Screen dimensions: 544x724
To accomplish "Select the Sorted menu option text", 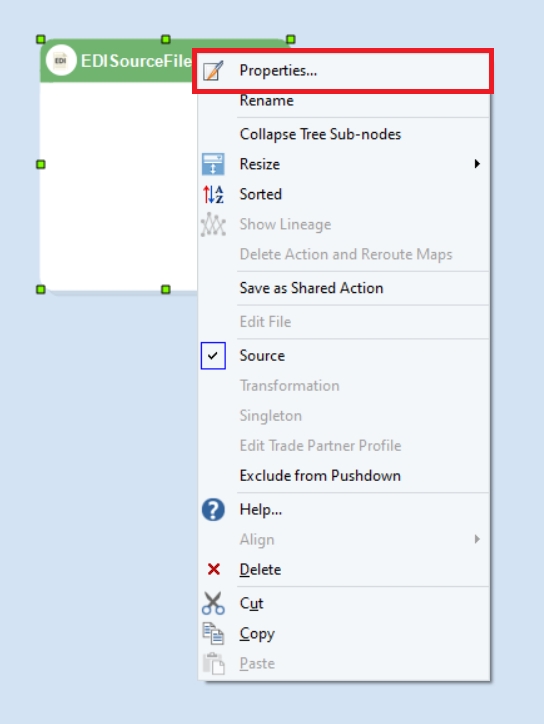I will (x=260, y=194).
